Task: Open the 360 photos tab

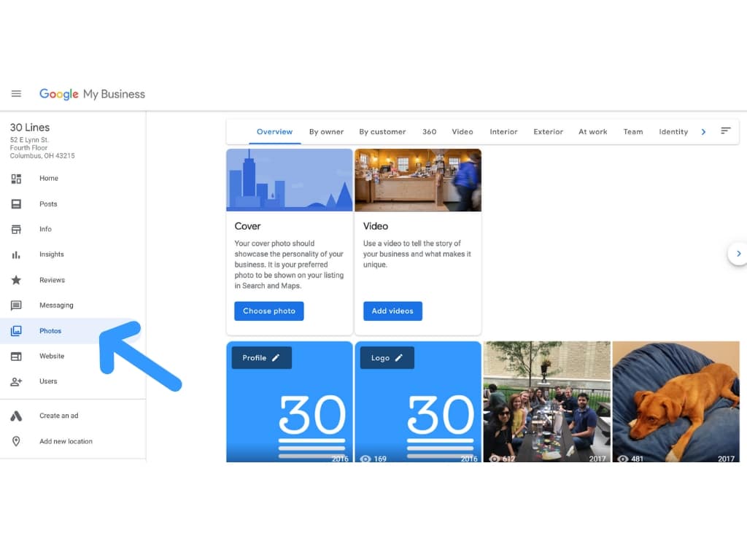Action: (x=429, y=132)
